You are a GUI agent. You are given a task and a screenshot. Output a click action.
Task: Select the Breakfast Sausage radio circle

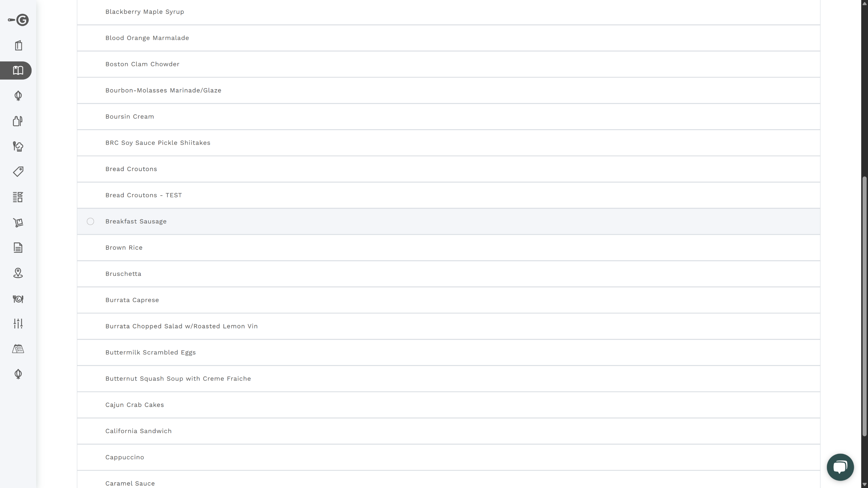[x=90, y=221]
